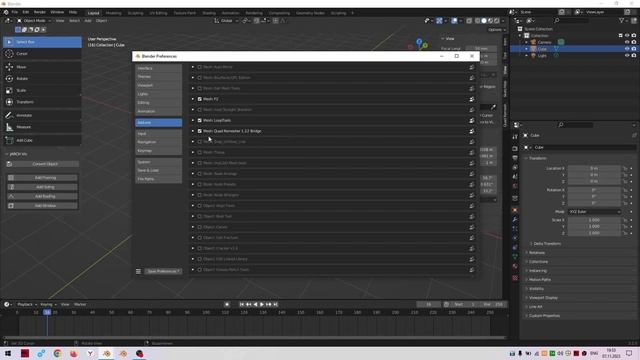Expand the Relations panel
The image size is (640, 360).
pos(537,253)
